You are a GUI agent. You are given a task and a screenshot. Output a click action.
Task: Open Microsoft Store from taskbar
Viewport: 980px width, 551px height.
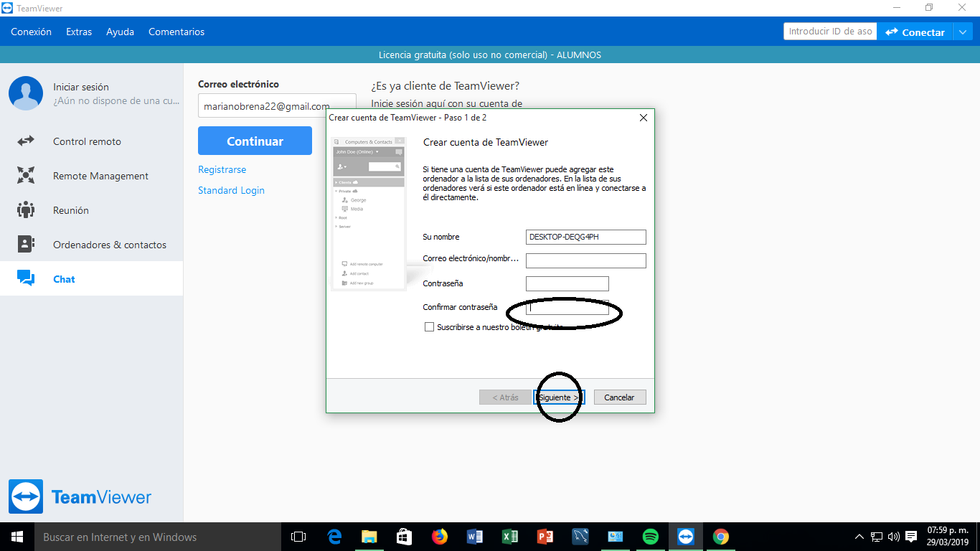[x=405, y=537]
